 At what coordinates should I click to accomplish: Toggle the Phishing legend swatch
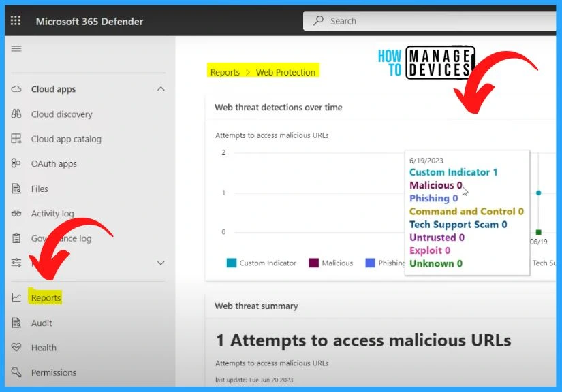(x=370, y=263)
